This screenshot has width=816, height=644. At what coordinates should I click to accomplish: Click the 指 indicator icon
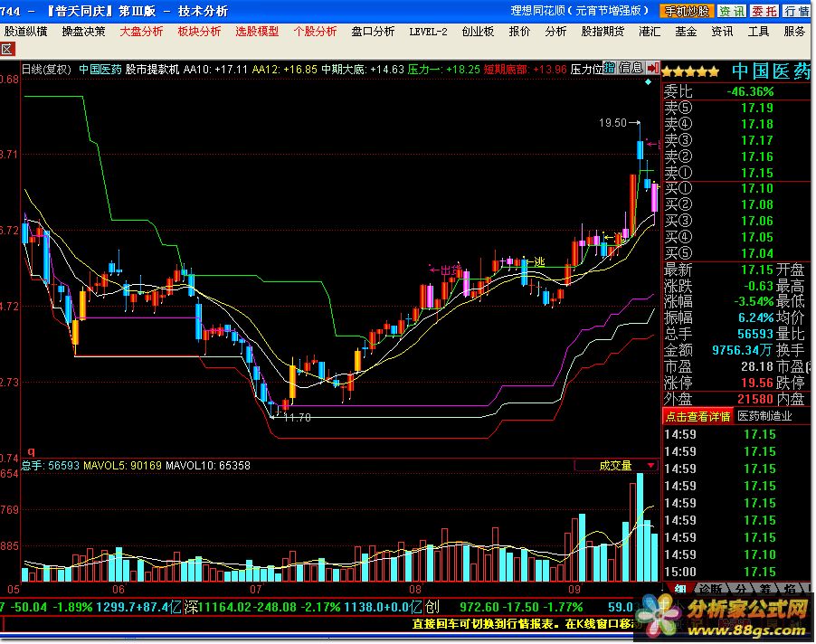(x=609, y=68)
